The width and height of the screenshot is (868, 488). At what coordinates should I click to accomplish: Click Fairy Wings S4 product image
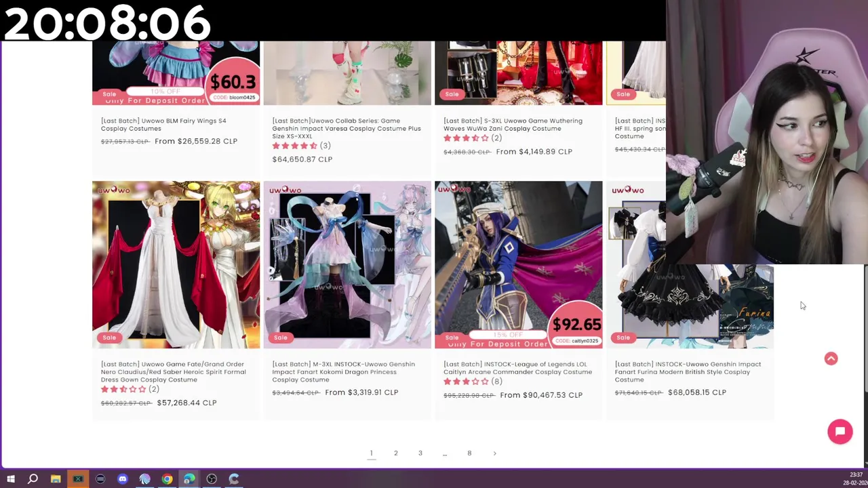click(x=176, y=73)
